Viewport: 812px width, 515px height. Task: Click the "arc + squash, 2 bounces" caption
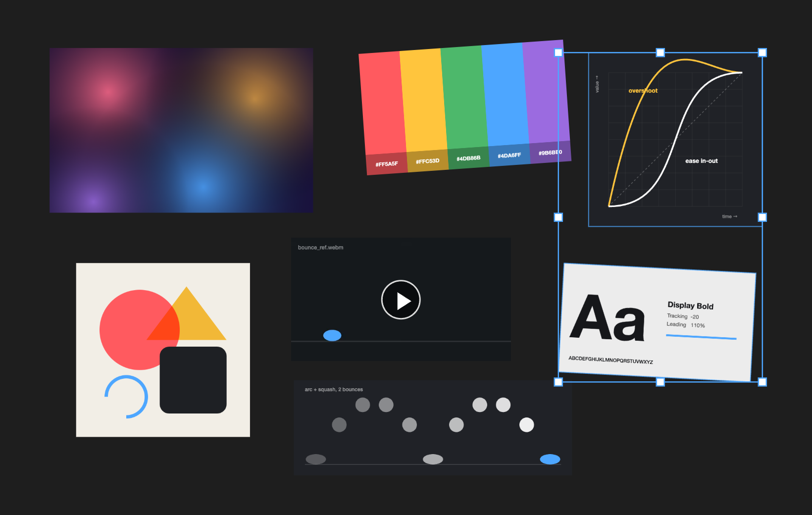pos(334,390)
